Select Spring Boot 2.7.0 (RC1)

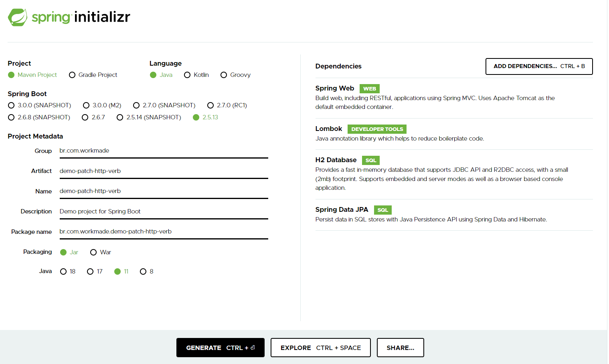(227, 105)
